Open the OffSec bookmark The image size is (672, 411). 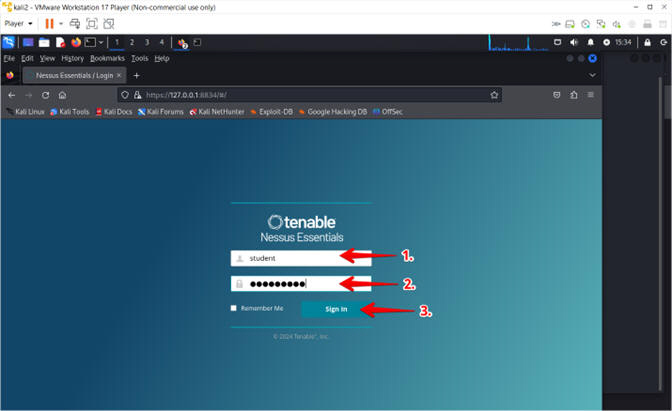click(x=388, y=112)
